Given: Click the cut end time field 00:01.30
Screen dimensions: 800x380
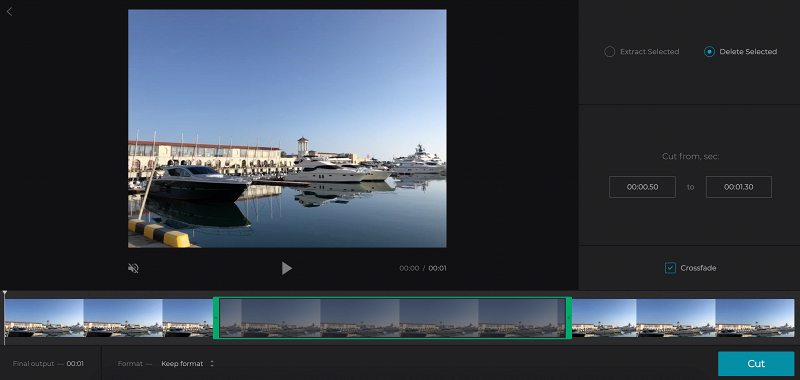Looking at the screenshot, I should pos(738,187).
